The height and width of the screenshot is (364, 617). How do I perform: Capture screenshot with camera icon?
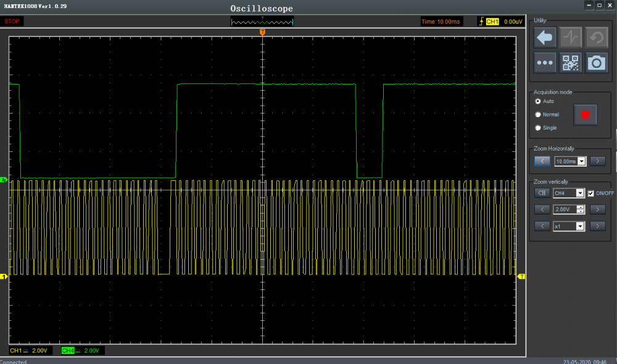(596, 63)
